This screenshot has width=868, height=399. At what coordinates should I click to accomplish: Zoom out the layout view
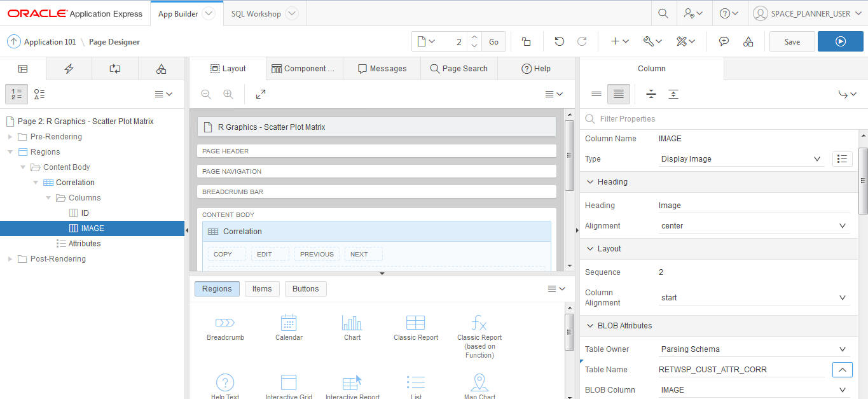coord(206,94)
